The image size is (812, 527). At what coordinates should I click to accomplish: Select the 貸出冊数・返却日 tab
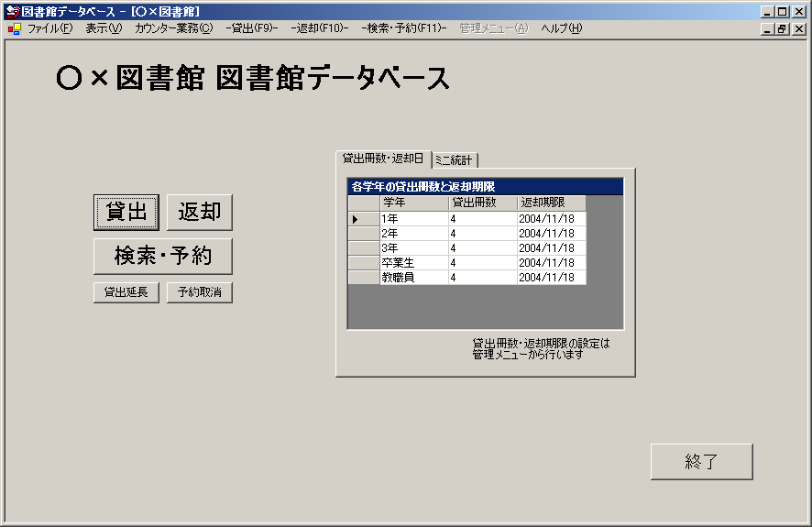[383, 159]
